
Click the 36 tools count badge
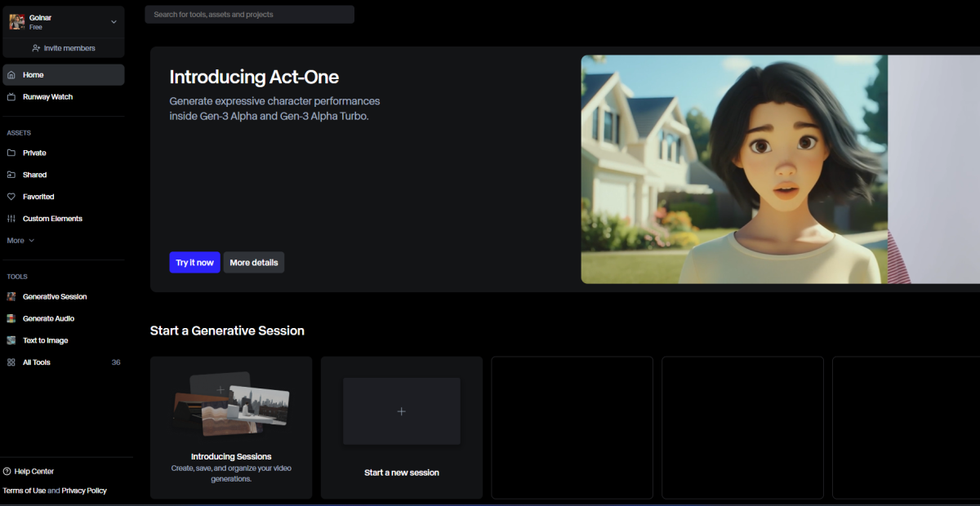116,362
